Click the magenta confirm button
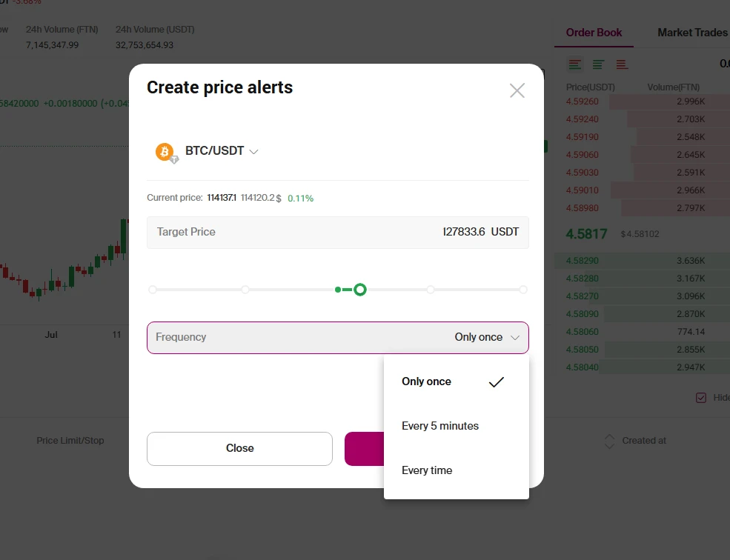The height and width of the screenshot is (560, 730). pyautogui.click(x=364, y=448)
